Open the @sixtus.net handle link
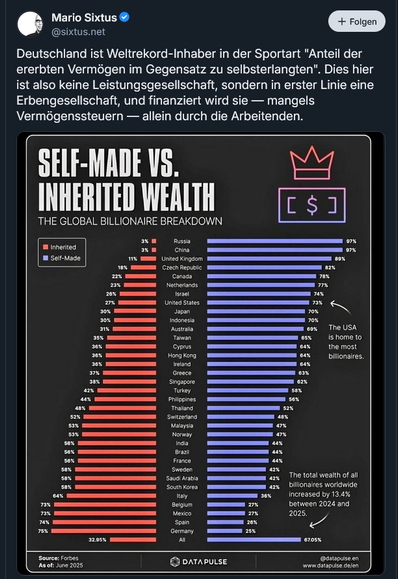Viewport: 398px width, 579px height. 78,32
